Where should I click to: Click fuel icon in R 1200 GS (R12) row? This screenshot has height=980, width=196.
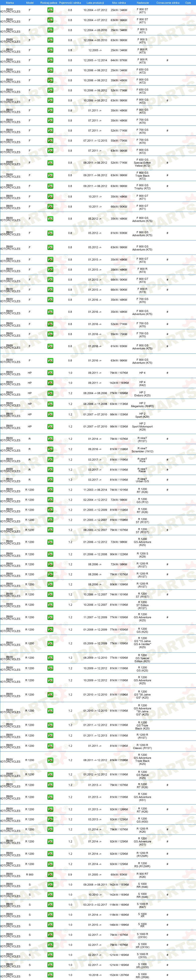[x=50, y=500]
